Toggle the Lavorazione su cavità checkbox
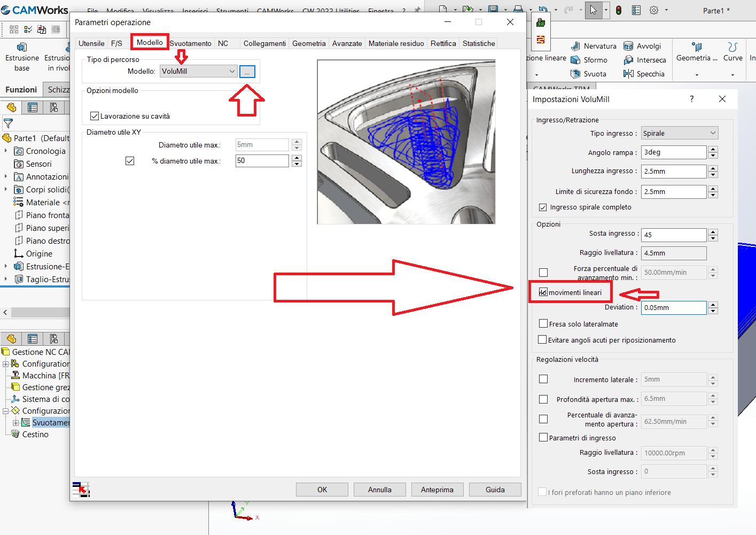The image size is (756, 535). (95, 116)
